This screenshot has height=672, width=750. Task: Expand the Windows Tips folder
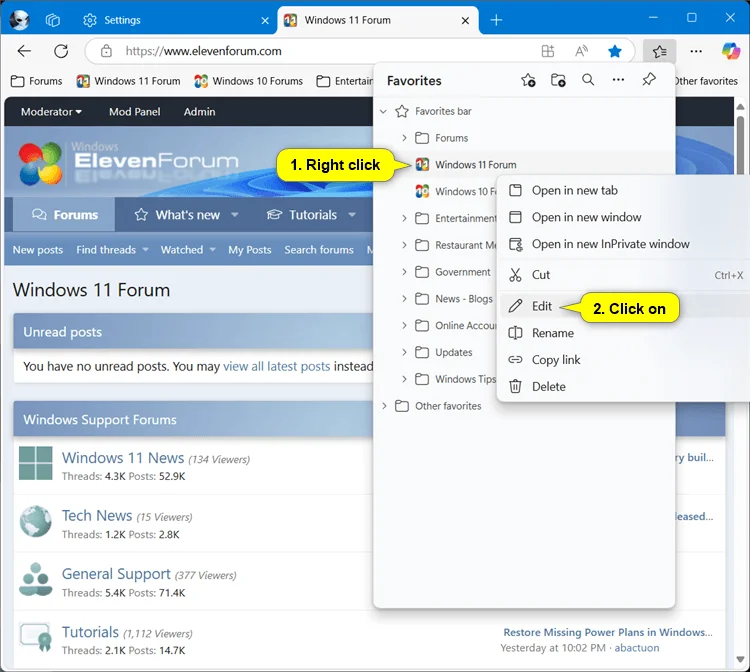[404, 379]
